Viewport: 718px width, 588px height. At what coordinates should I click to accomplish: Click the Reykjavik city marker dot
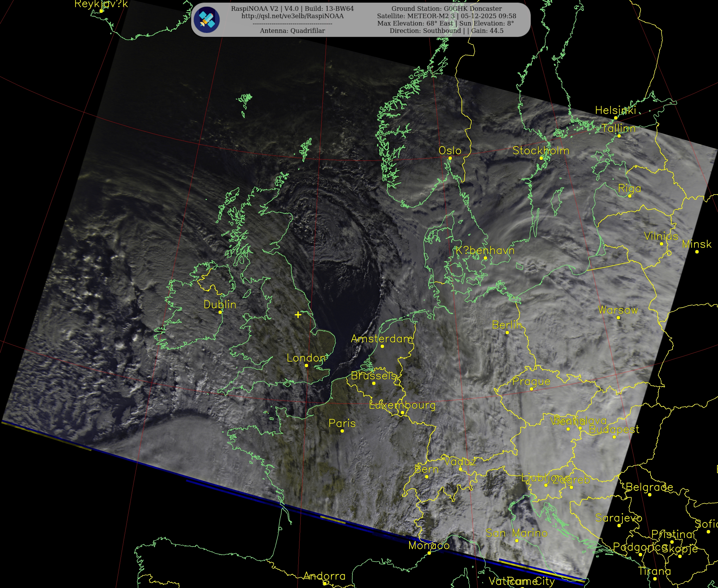(101, 11)
